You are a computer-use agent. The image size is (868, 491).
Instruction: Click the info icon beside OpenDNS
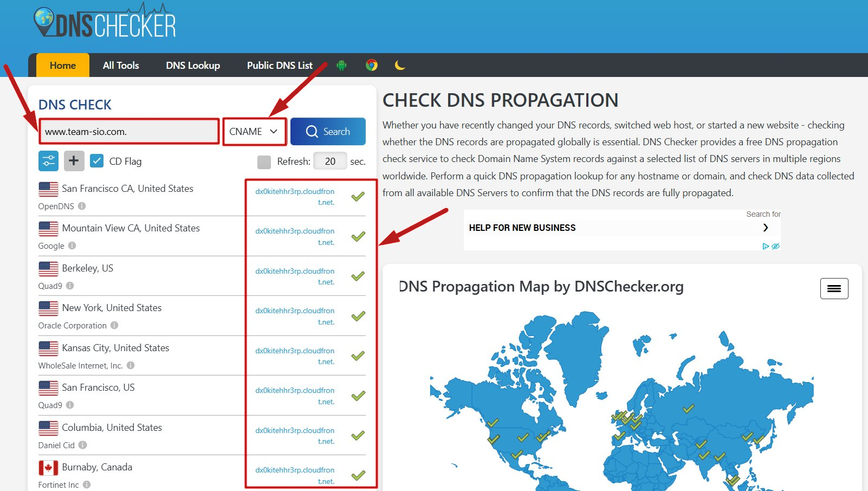82,206
